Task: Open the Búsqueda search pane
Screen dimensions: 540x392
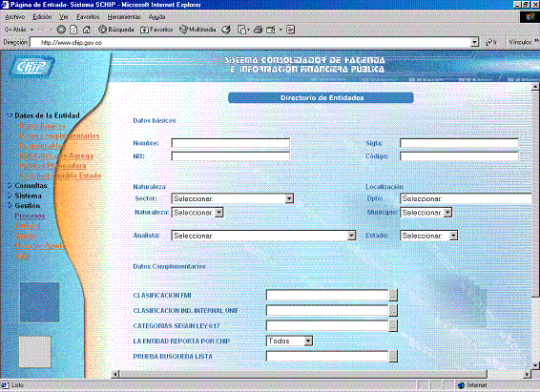Action: click(116, 30)
